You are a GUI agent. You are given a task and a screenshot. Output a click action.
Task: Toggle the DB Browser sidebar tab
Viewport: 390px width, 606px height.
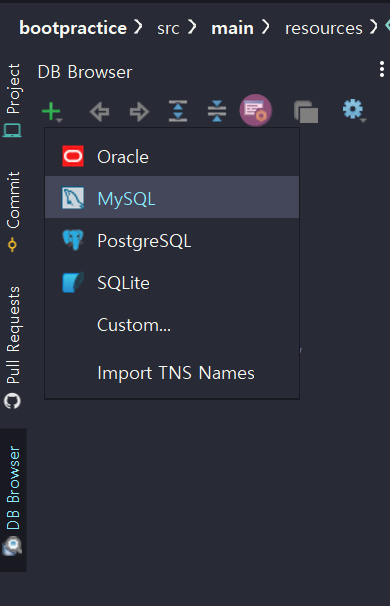[x=13, y=500]
